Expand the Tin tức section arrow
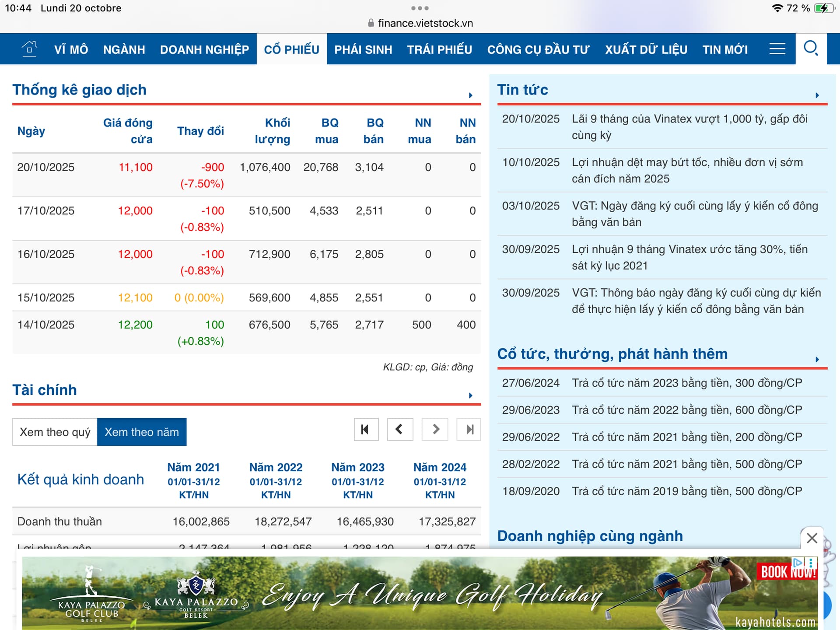 (817, 95)
